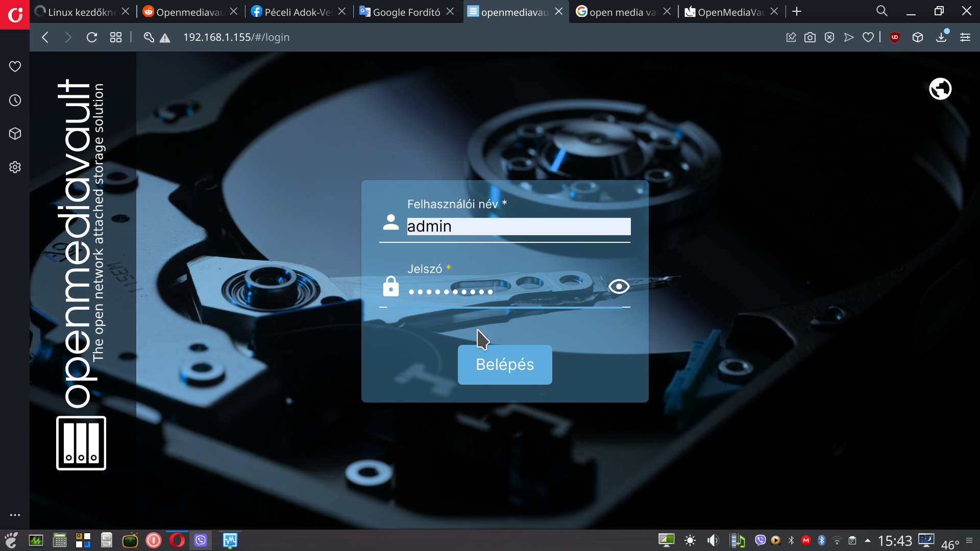980x551 pixels.
Task: Open Bookmarks heart icon in Opera sidebar
Action: 15,66
